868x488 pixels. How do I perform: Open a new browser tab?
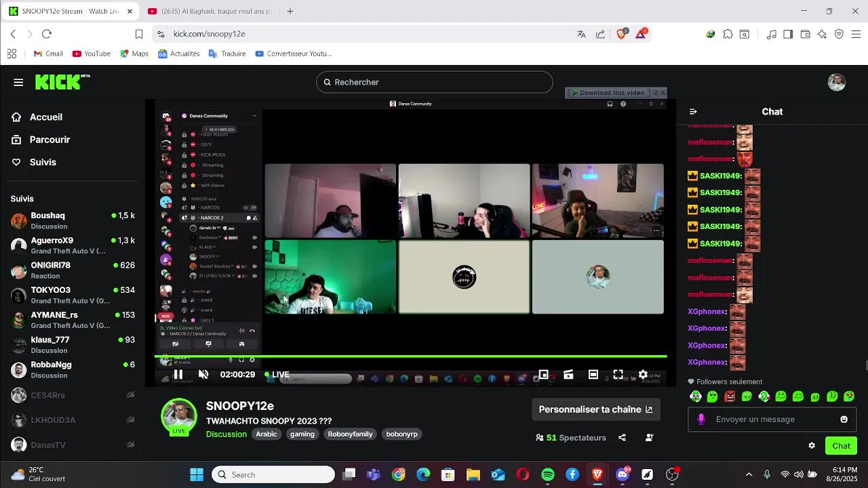290,12
